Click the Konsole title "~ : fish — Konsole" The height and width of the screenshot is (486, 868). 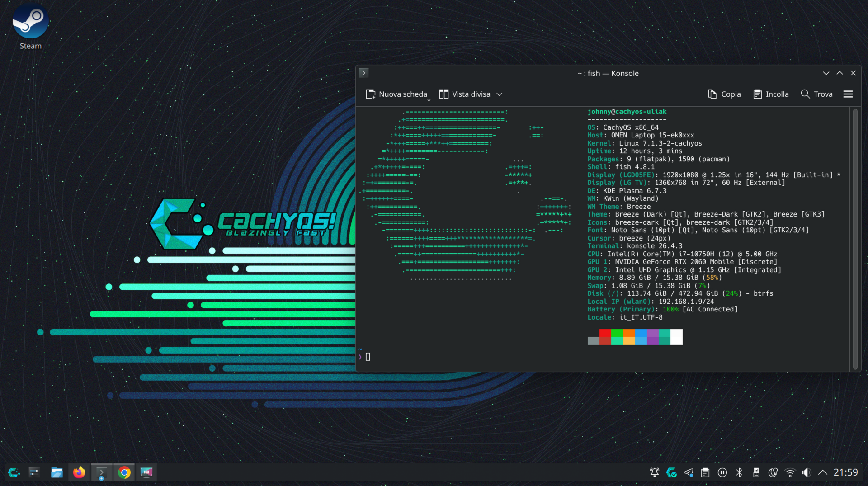click(x=608, y=73)
